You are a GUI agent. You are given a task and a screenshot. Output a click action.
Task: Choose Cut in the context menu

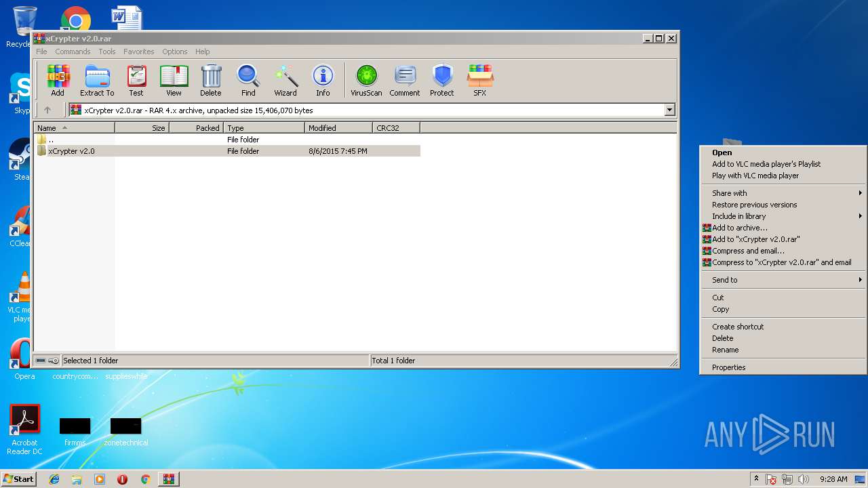pos(783,298)
